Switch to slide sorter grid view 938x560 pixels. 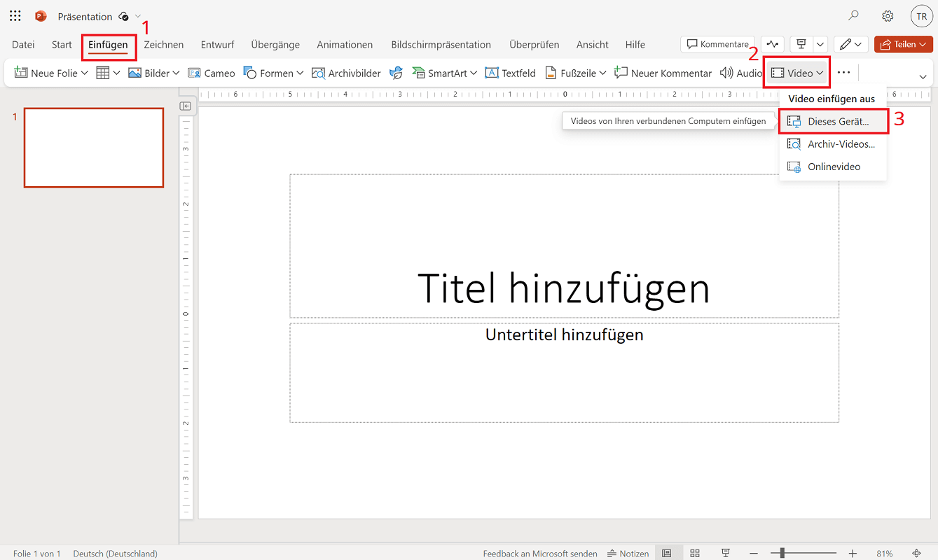(x=695, y=554)
